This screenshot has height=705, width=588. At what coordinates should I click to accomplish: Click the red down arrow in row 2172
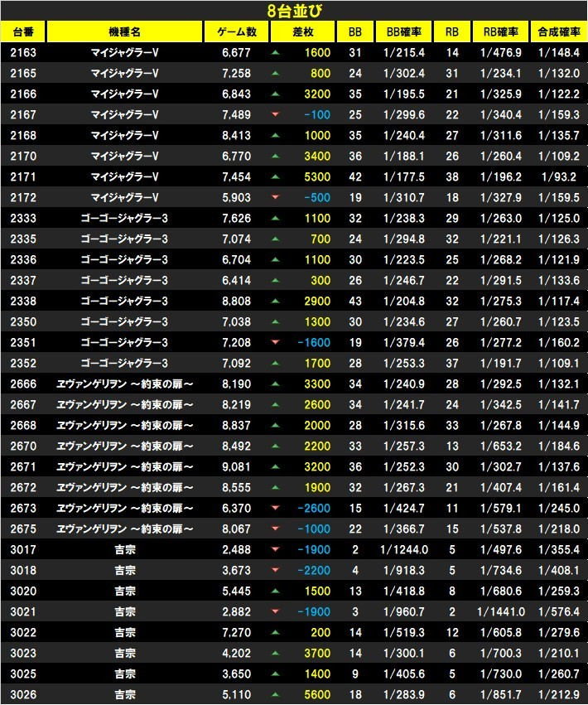tap(276, 197)
